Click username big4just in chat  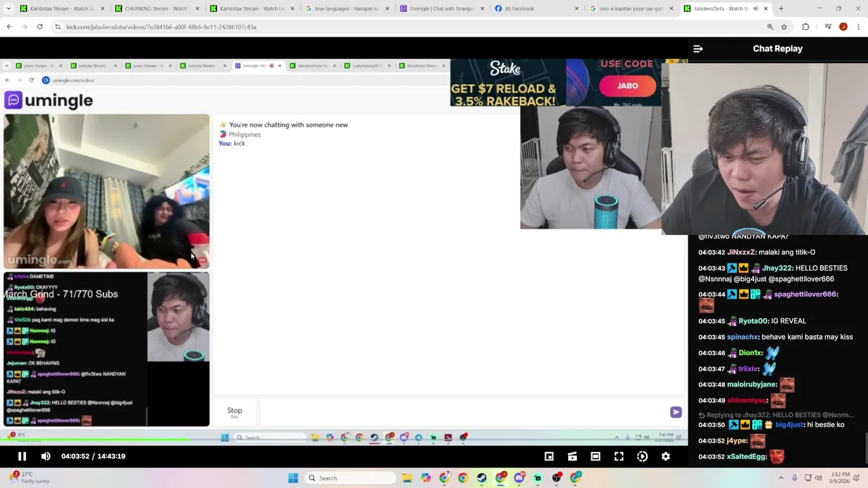tap(789, 425)
